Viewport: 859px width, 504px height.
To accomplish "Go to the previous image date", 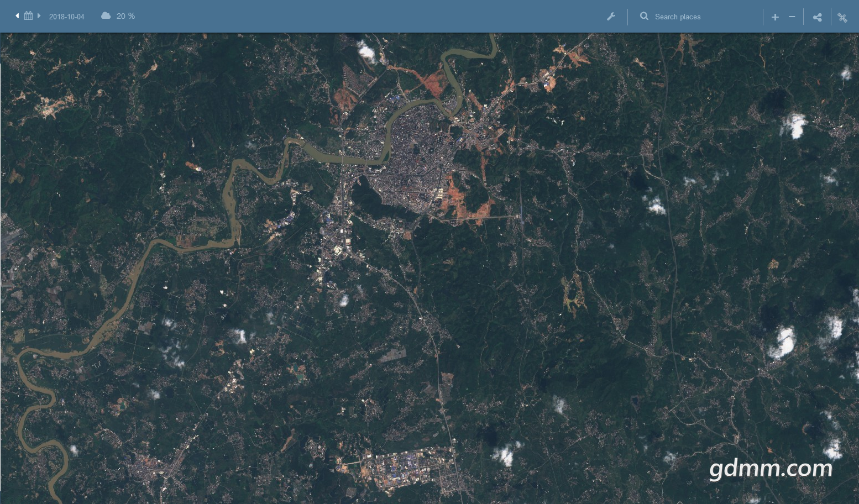I will click(17, 16).
